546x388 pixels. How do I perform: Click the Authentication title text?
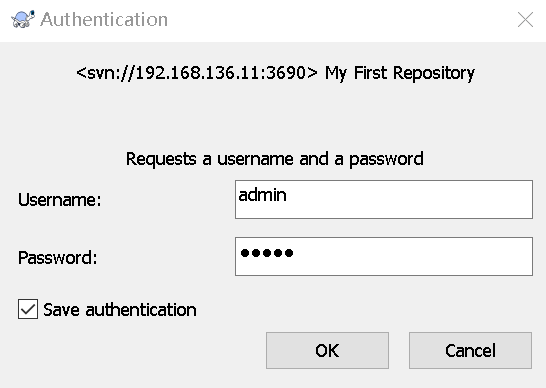pos(104,20)
